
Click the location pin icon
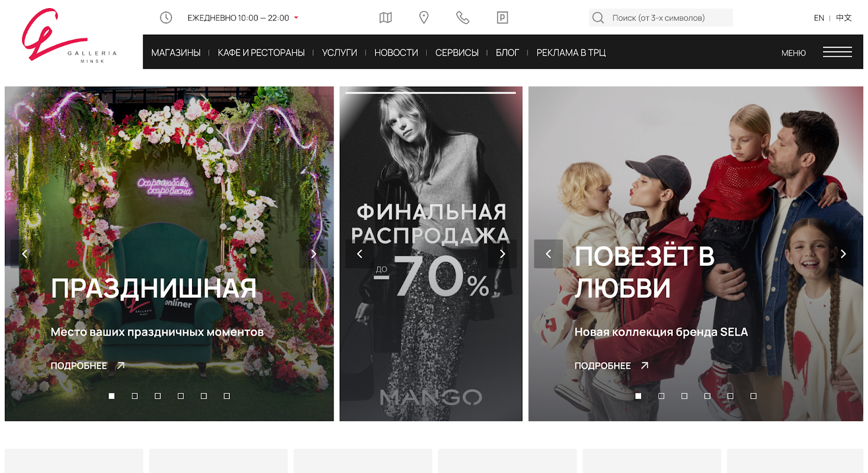click(424, 18)
